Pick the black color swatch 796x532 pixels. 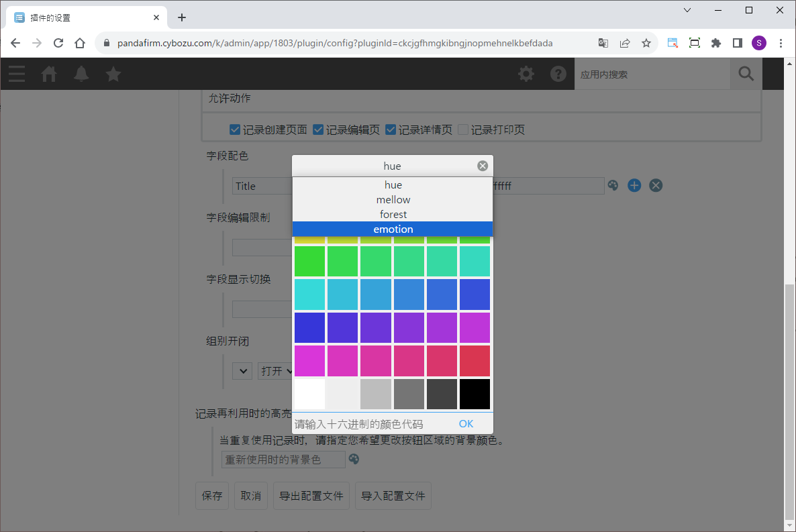point(475,394)
